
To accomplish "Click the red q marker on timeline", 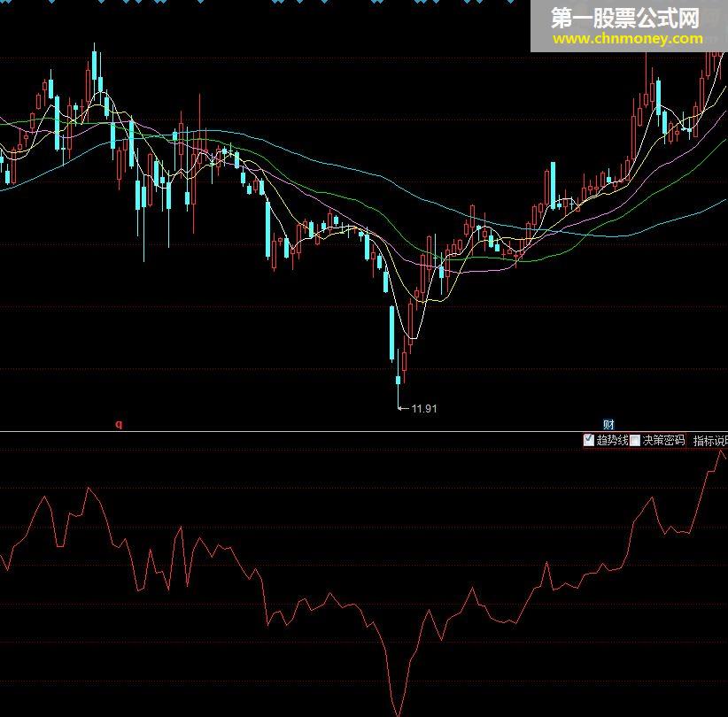I will tap(119, 424).
